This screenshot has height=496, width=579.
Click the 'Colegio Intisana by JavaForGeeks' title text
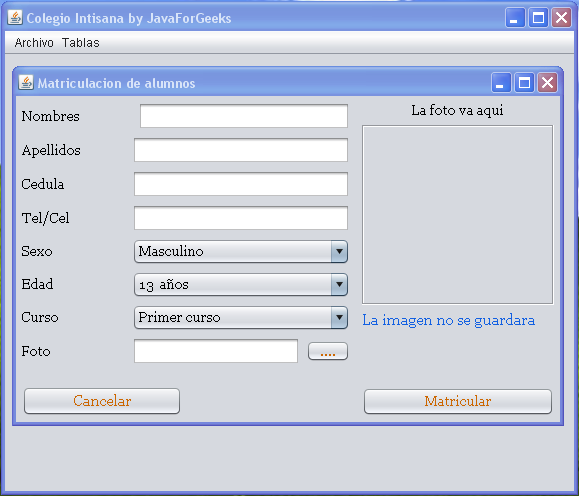tap(129, 18)
